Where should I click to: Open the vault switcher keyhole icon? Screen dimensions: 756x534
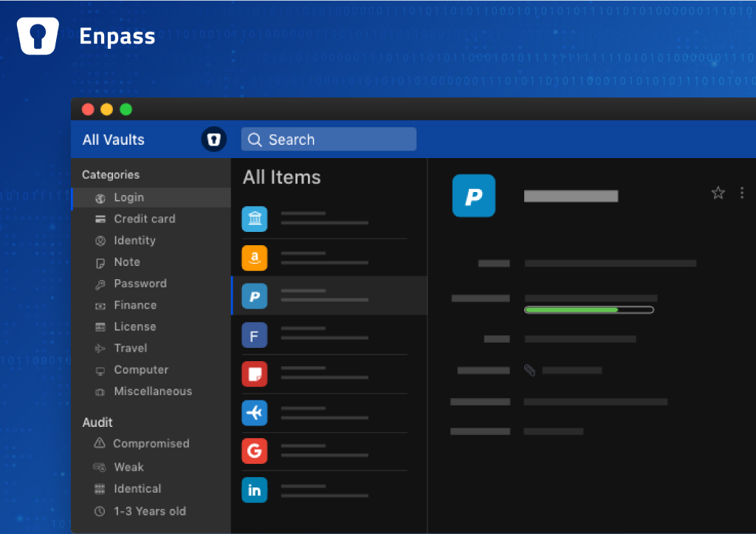[213, 140]
